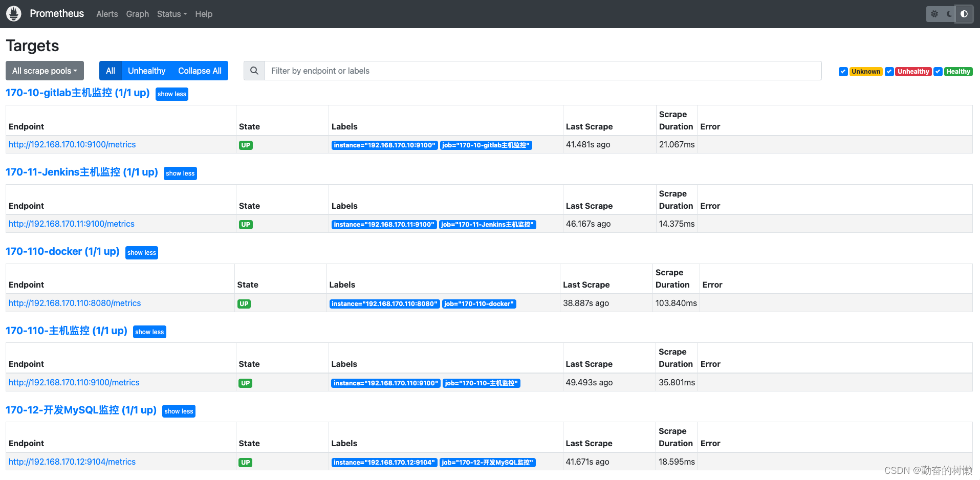Click scrape duration 14.375ms
The height and width of the screenshot is (480, 980).
click(x=677, y=224)
